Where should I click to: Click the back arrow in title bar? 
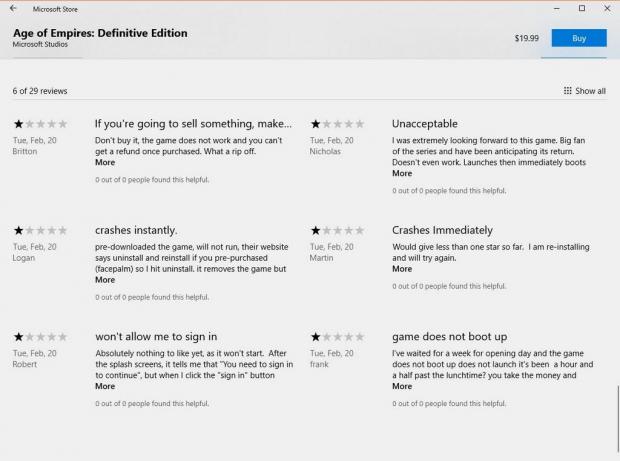[x=12, y=8]
